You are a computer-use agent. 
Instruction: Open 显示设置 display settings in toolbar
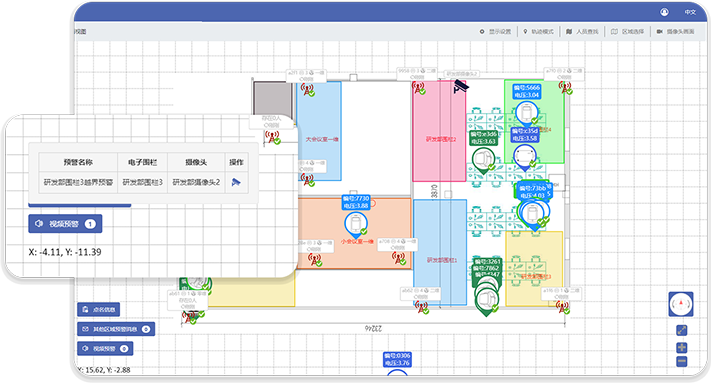click(495, 32)
